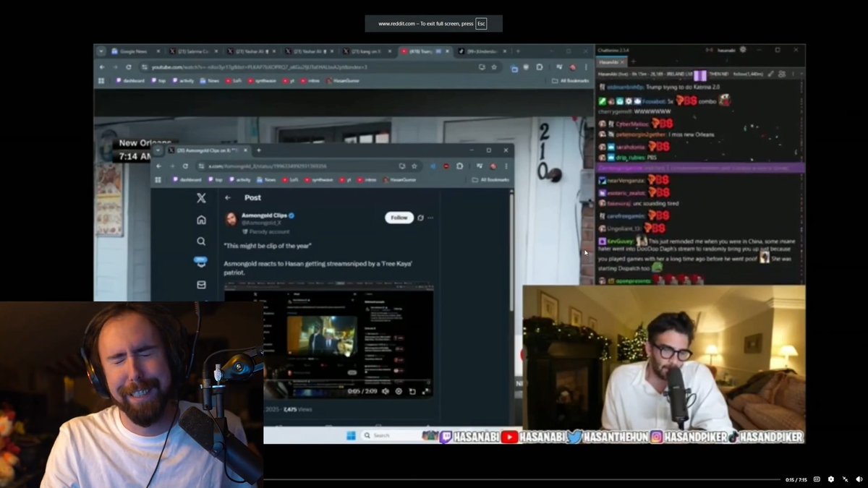
Task: Reload the x.com page in front browser
Action: pyautogui.click(x=185, y=166)
